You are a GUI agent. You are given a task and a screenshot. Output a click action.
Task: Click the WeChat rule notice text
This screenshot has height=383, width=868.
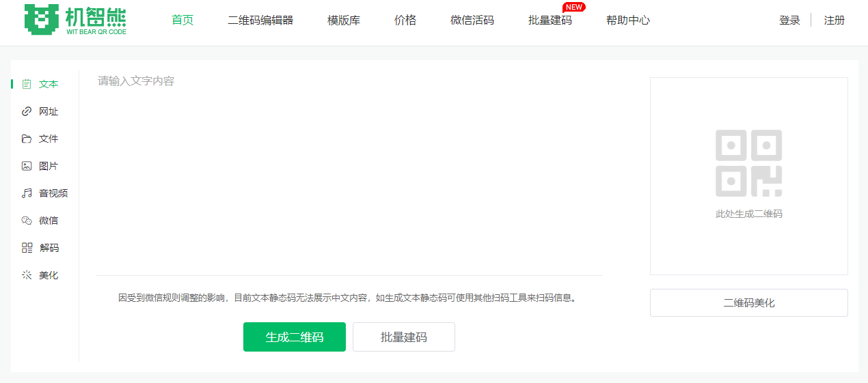pyautogui.click(x=349, y=298)
